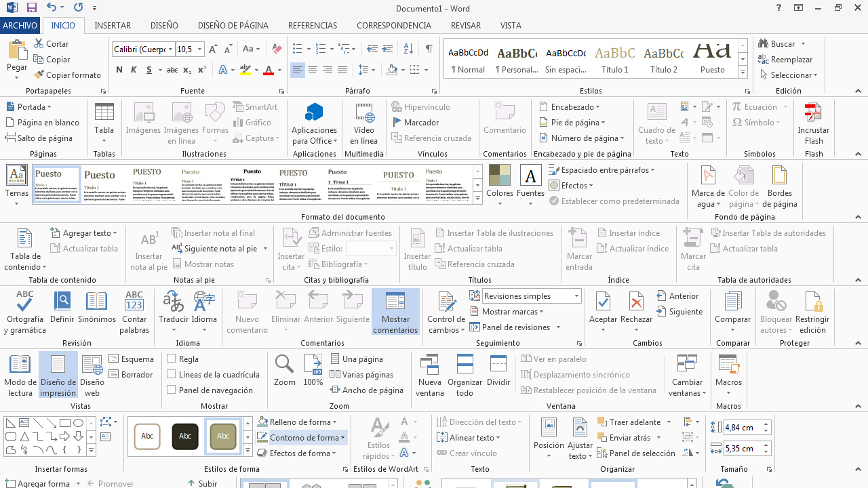
Task: Switch to the REFERENCIAS ribbon tab
Action: 312,26
